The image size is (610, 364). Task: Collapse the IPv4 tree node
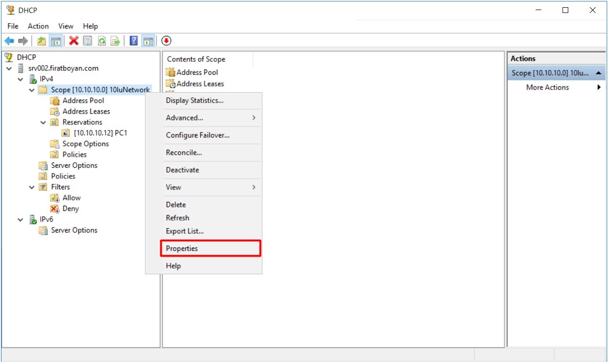tap(20, 79)
